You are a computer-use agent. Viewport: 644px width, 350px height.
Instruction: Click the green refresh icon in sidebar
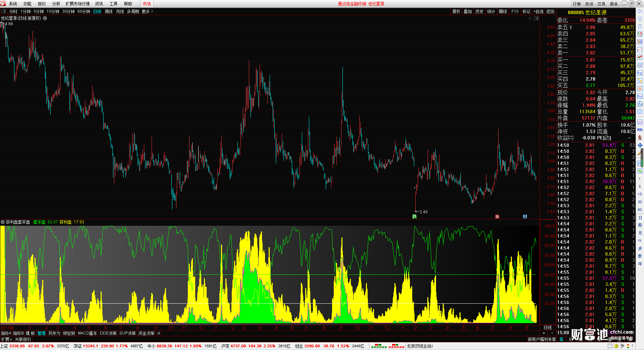click(640, 171)
